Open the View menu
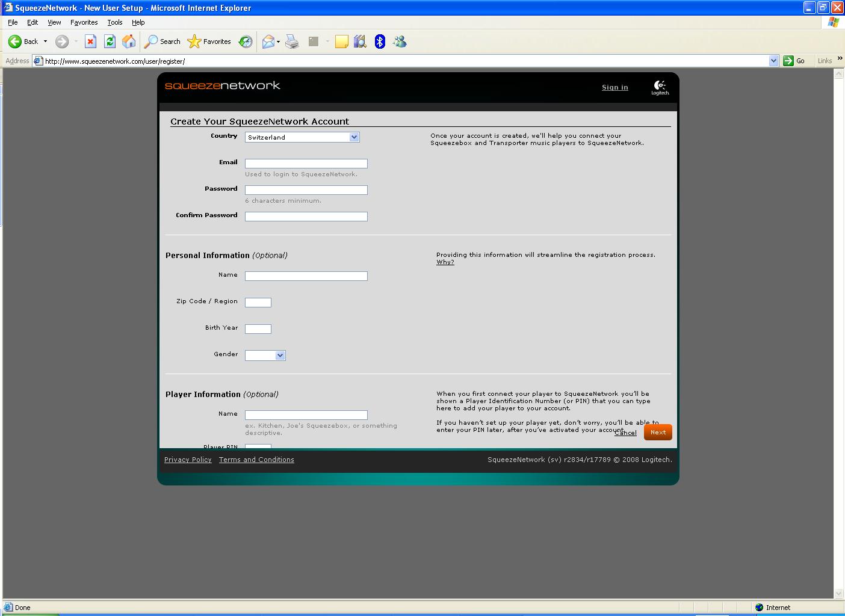The height and width of the screenshot is (616, 845). pos(54,22)
